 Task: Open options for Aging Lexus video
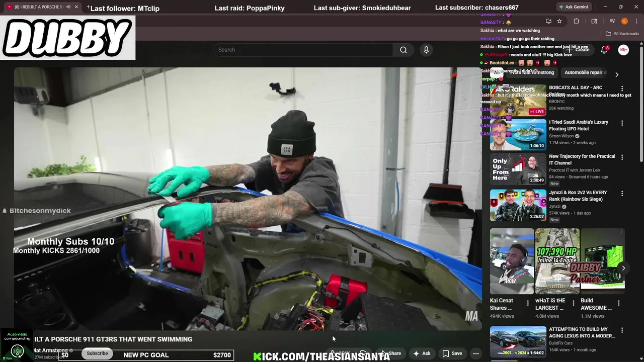pos(622,330)
